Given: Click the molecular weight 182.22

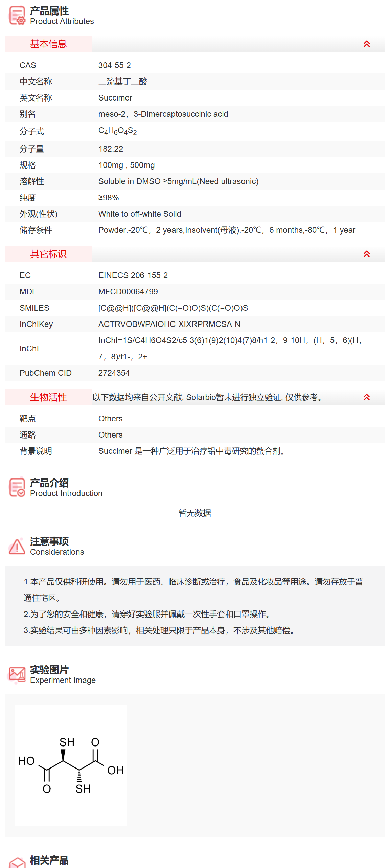Looking at the screenshot, I should pos(111,149).
